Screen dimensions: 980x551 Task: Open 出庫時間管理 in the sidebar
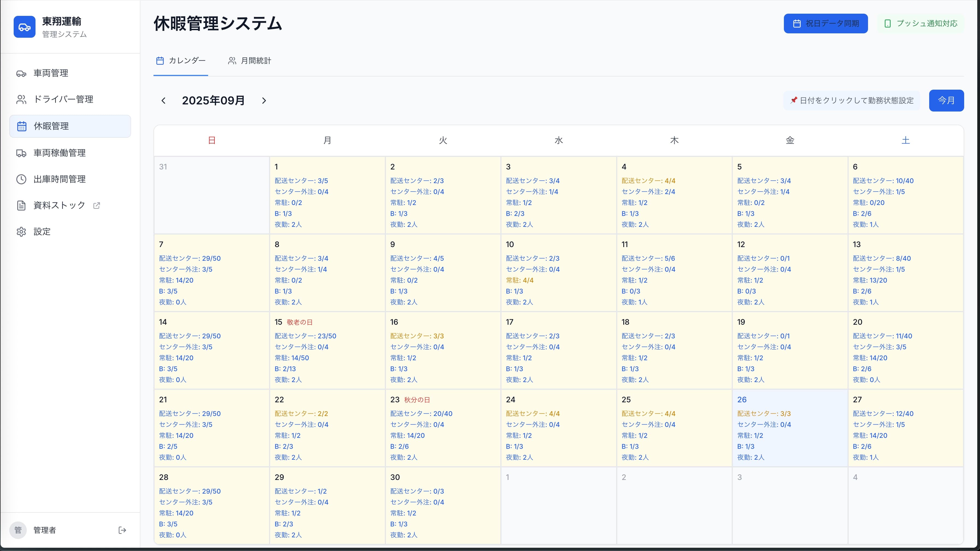70,179
